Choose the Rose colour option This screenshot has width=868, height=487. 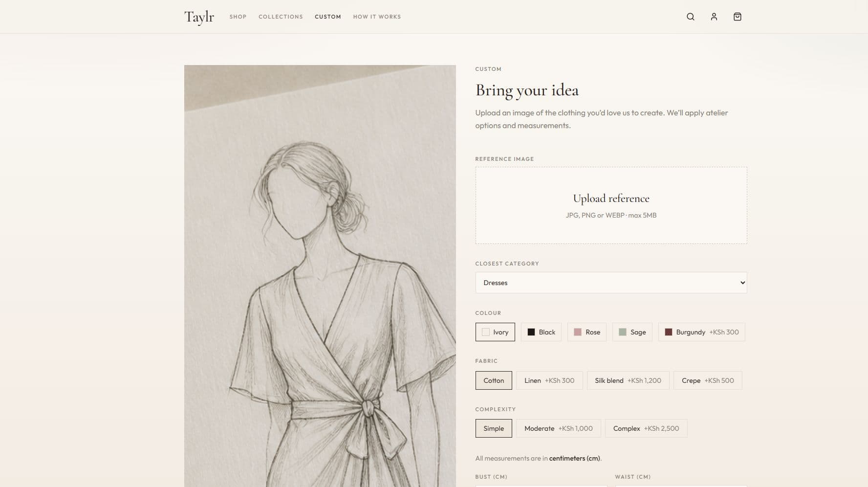(587, 332)
